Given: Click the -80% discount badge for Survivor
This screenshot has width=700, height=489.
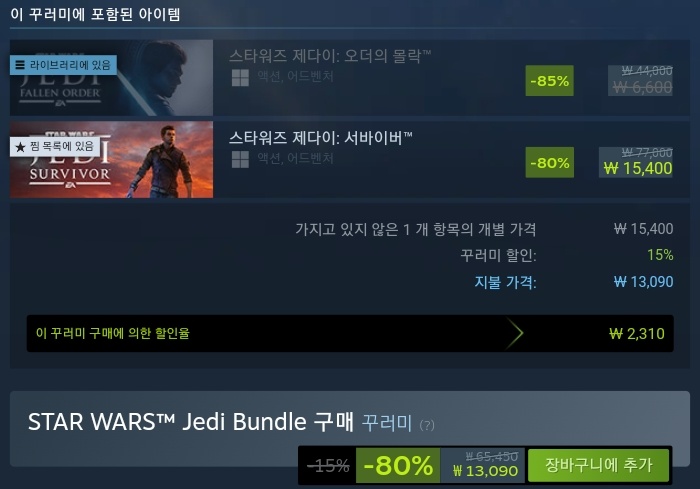Looking at the screenshot, I should [550, 163].
